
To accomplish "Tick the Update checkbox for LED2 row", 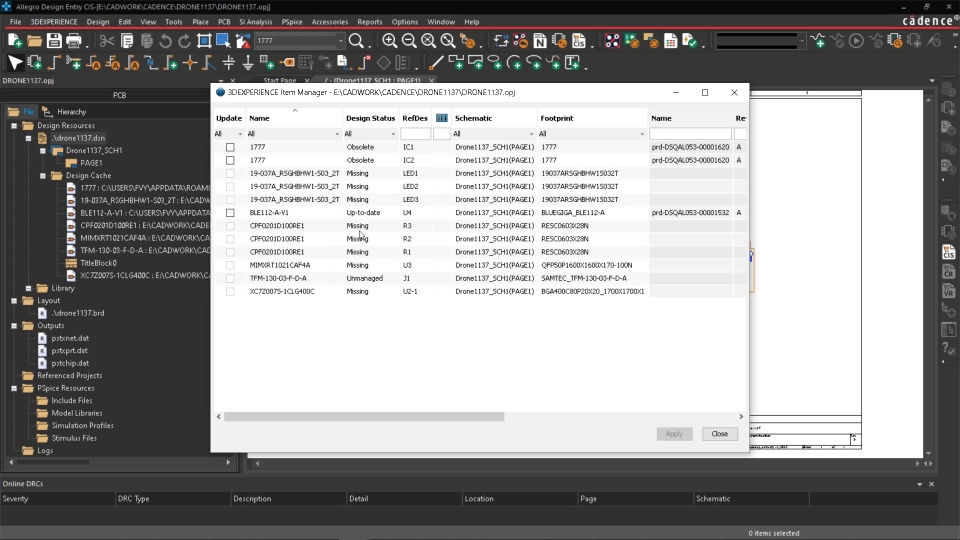I will coord(230,187).
